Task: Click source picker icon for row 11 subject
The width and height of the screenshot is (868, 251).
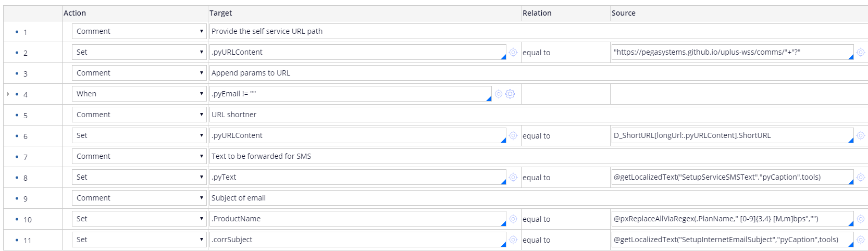Action: tap(861, 240)
